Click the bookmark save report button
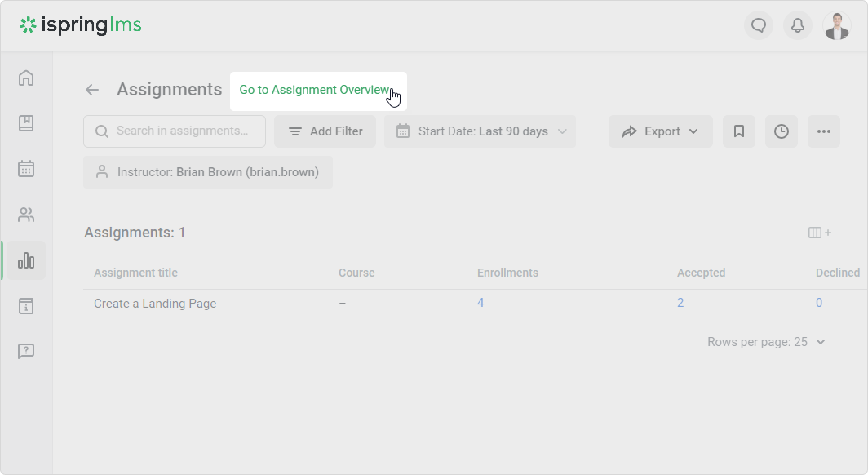The width and height of the screenshot is (868, 475). click(x=739, y=131)
